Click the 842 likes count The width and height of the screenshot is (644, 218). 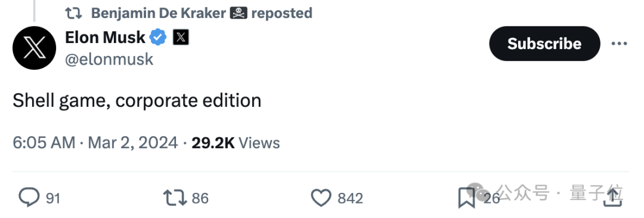click(351, 199)
